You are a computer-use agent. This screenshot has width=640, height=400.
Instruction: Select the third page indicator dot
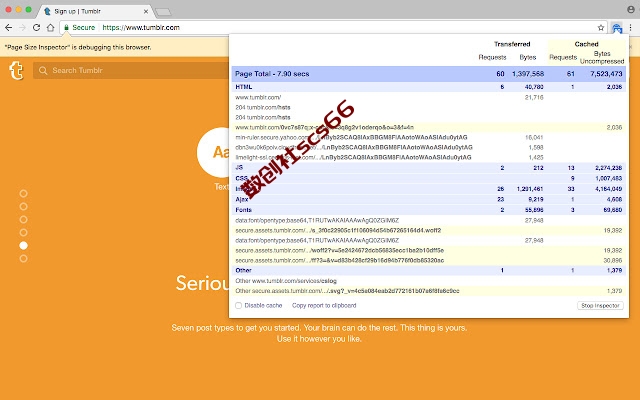click(x=24, y=220)
